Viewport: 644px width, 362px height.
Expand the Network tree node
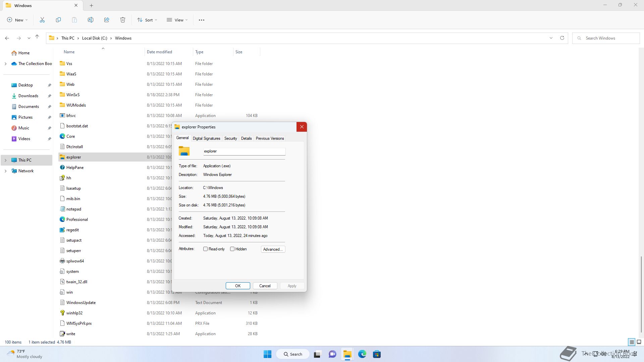(5, 171)
